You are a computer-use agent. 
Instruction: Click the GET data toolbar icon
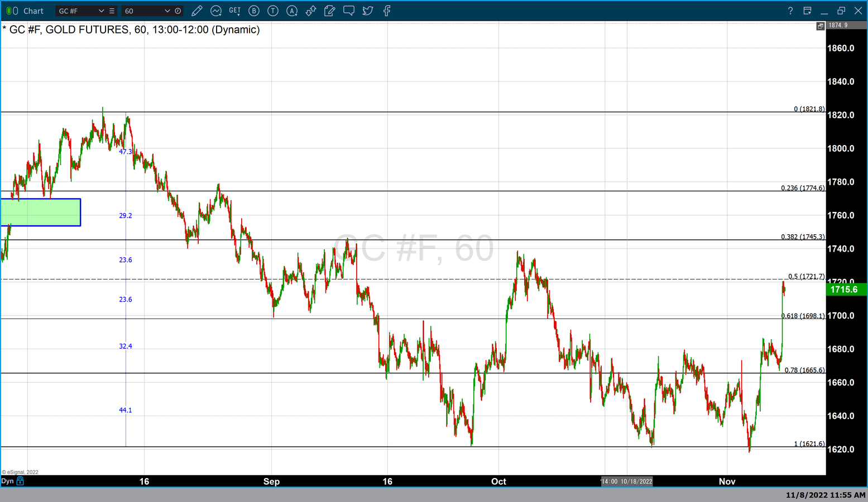(235, 11)
